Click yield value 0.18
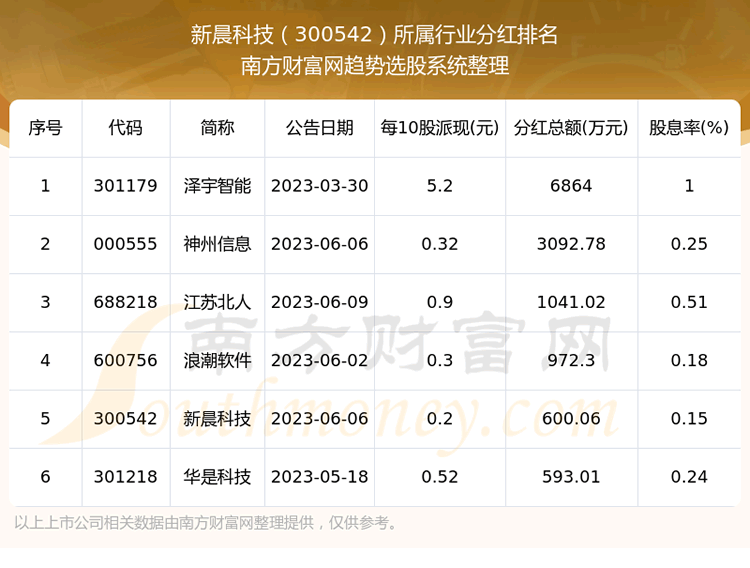The width and height of the screenshot is (750, 568). coord(689,360)
